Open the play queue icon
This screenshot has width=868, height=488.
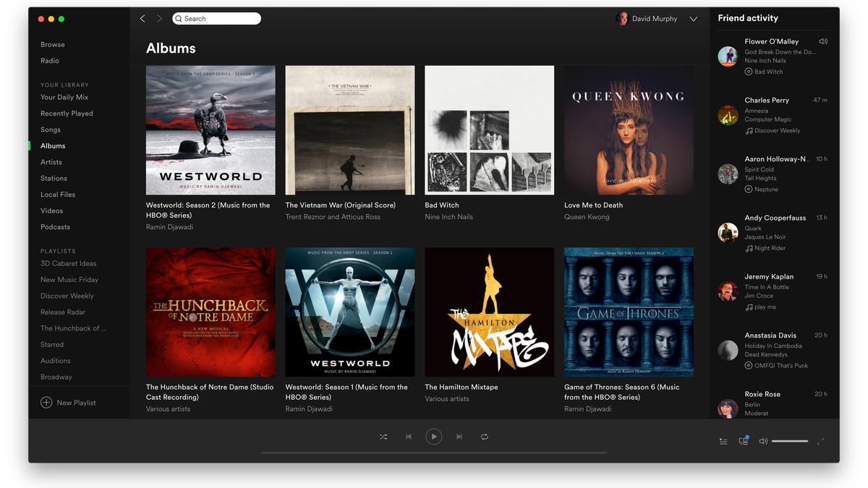(723, 441)
